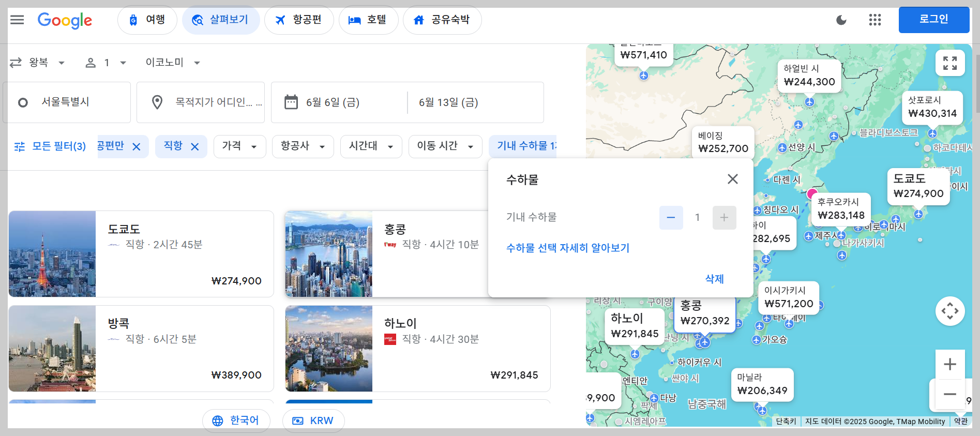Viewport: 980px width, 436px height.
Task: Select 삿포로시 price marker
Action: coord(932,108)
